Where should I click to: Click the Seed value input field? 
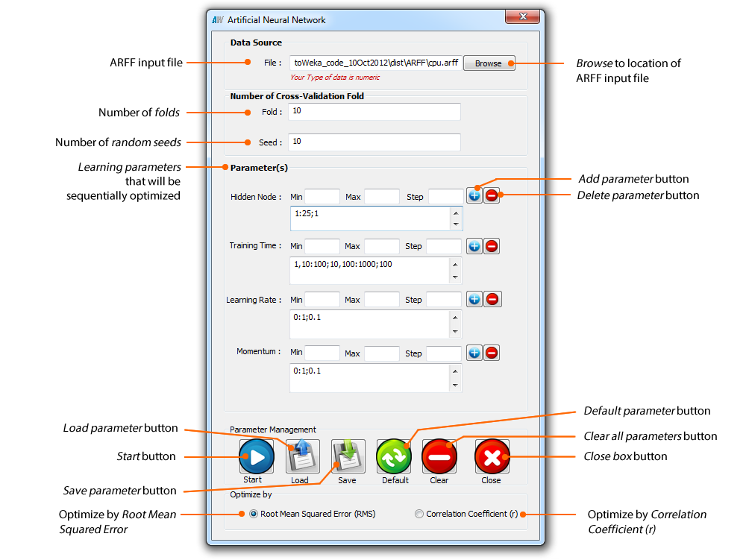tap(374, 142)
